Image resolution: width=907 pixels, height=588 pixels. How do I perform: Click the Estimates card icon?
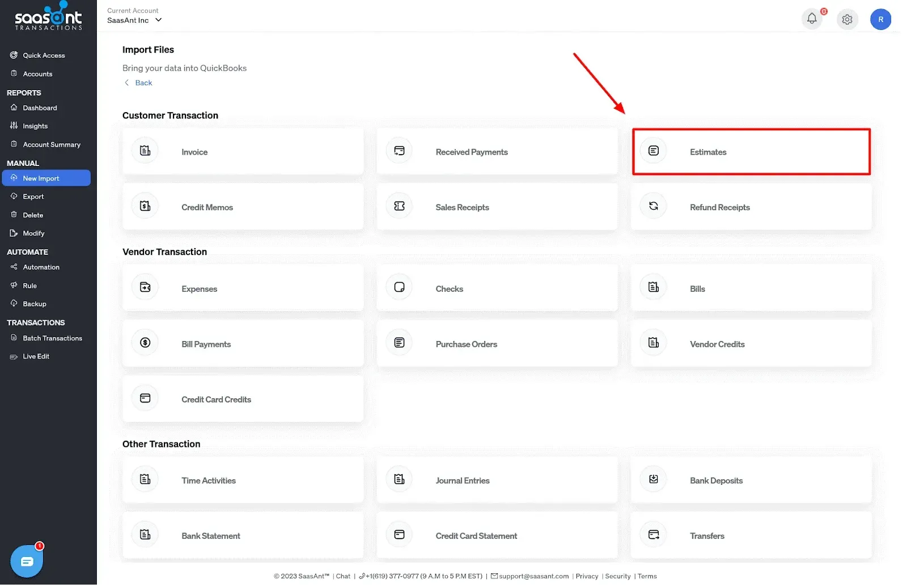pos(653,151)
